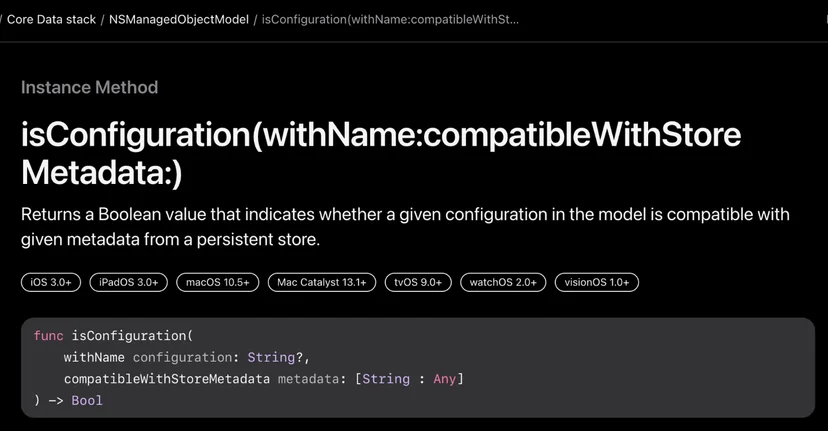Screen dimensions: 828x431
Task: Click the iOS 3.0+ availability badge
Action: point(51,282)
